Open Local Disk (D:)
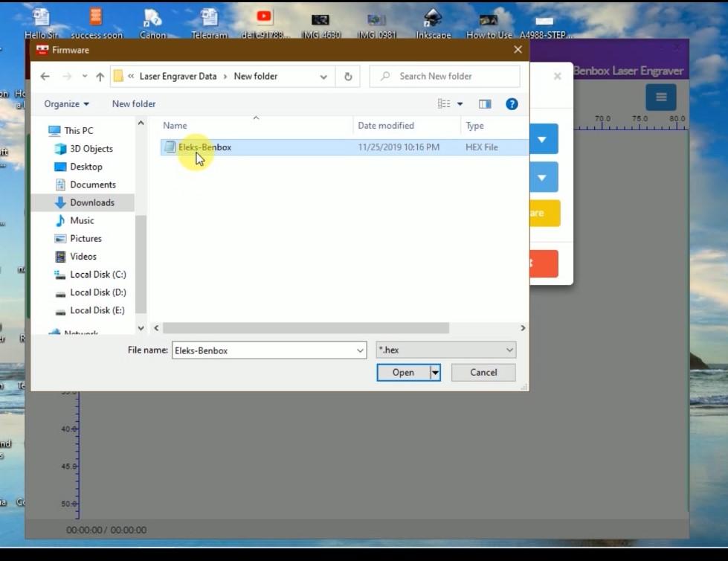Image resolution: width=728 pixels, height=561 pixels. click(x=97, y=292)
